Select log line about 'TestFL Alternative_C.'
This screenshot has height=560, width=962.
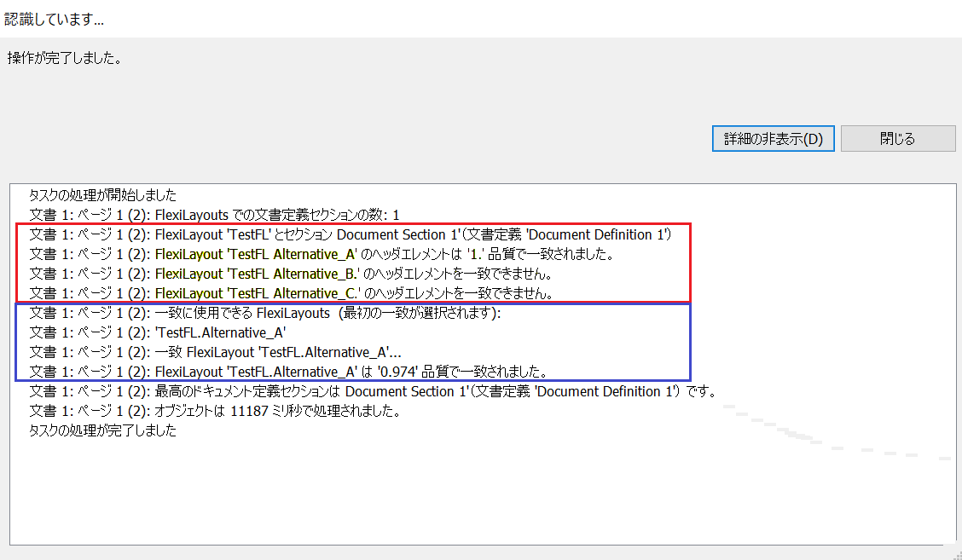(292, 293)
